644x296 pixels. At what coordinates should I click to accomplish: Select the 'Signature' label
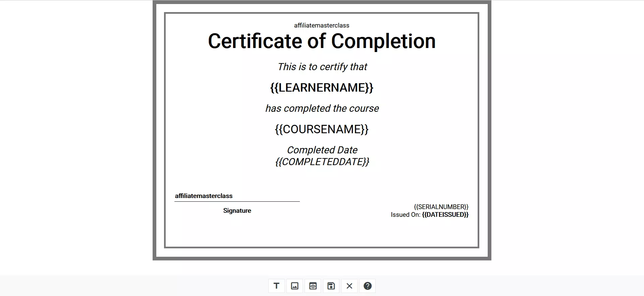[237, 211]
